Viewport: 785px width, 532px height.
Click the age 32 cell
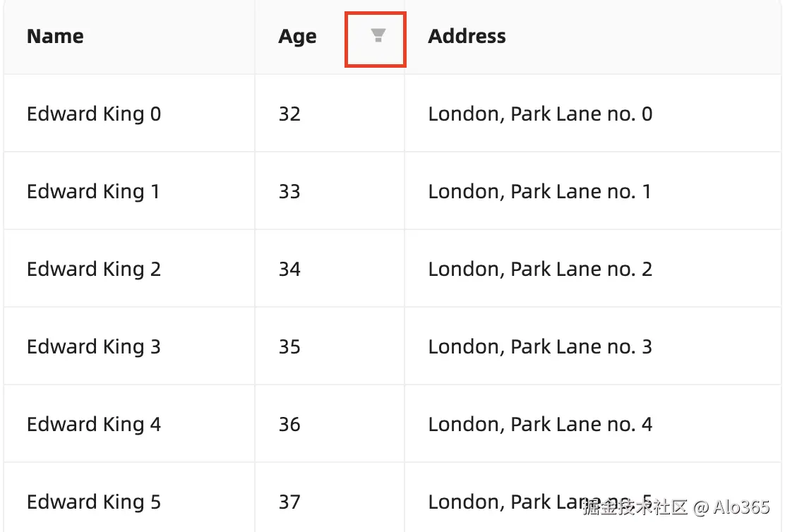pos(289,114)
